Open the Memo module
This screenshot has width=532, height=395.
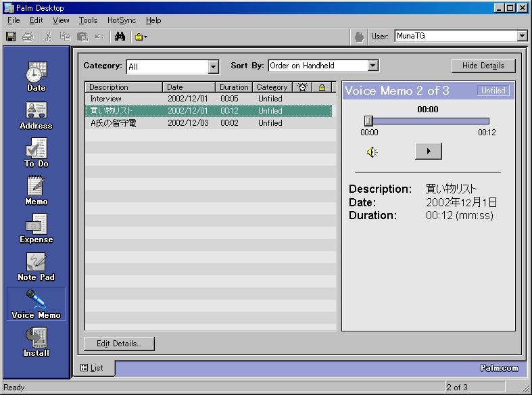coord(37,191)
